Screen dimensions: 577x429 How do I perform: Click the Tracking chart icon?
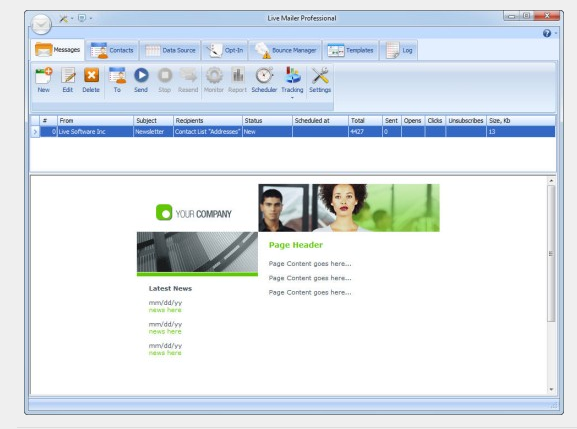[x=293, y=75]
